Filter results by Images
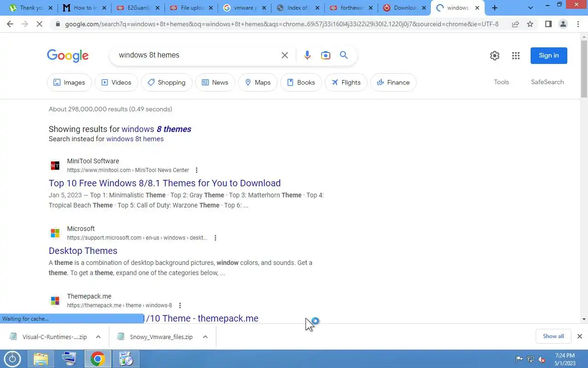 click(x=69, y=82)
